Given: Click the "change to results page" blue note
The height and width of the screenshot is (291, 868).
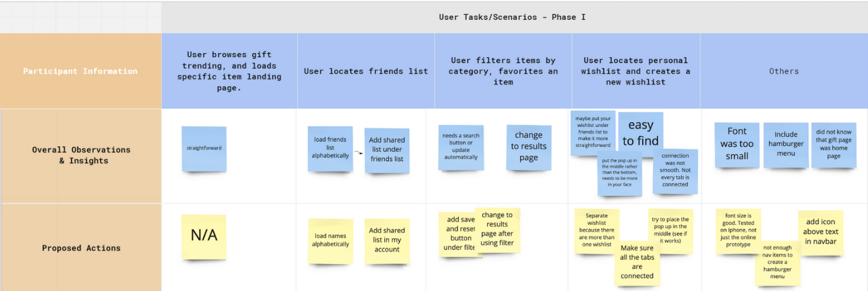Looking at the screenshot, I should click(528, 147).
